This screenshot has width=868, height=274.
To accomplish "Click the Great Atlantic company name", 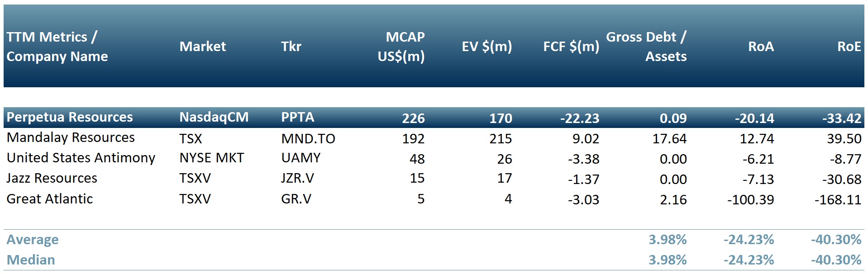I will coord(49,199).
